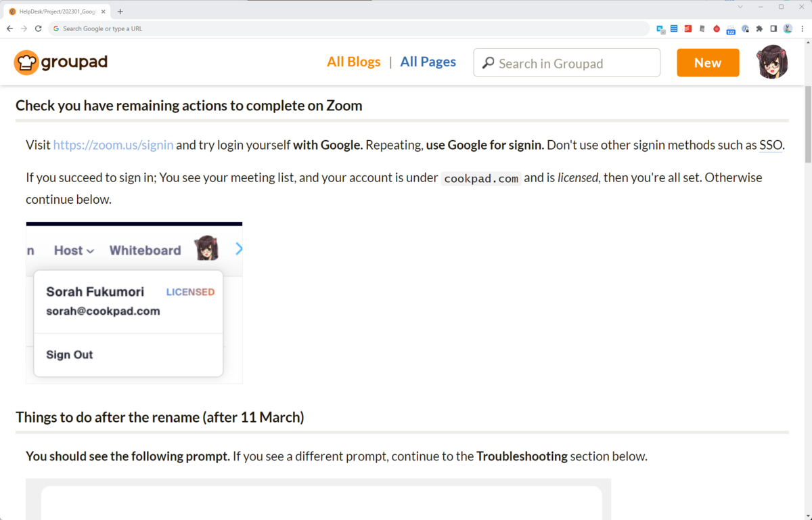Click the red Todoist extension icon
The width and height of the screenshot is (812, 520).
[688, 28]
